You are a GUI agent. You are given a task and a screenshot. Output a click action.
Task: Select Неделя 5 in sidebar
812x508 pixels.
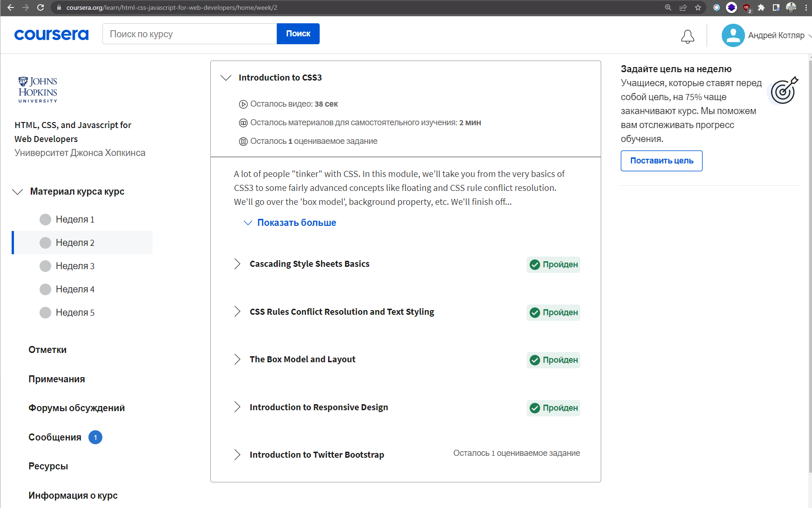[x=83, y=312]
